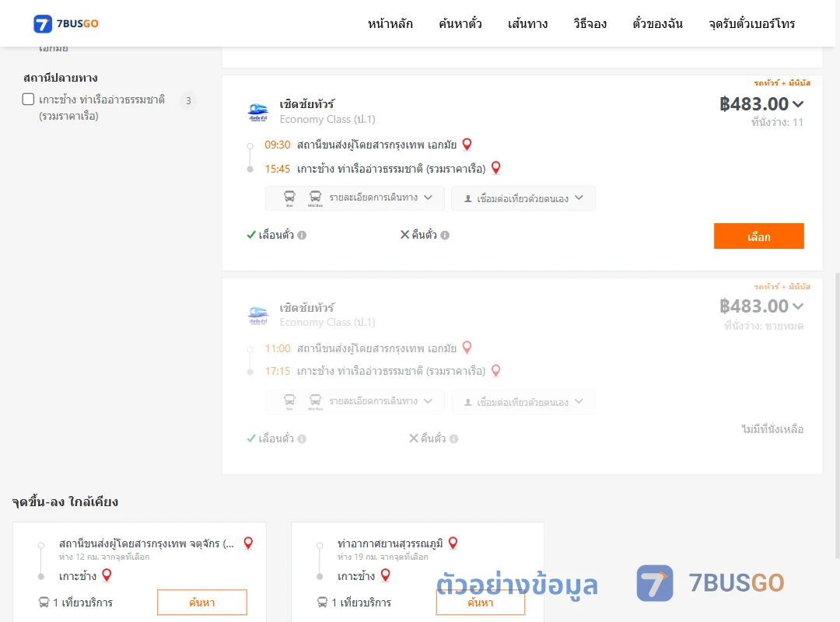Click mini bus icon in 09:30 trip details
This screenshot has height=622, width=840.
[x=316, y=197]
